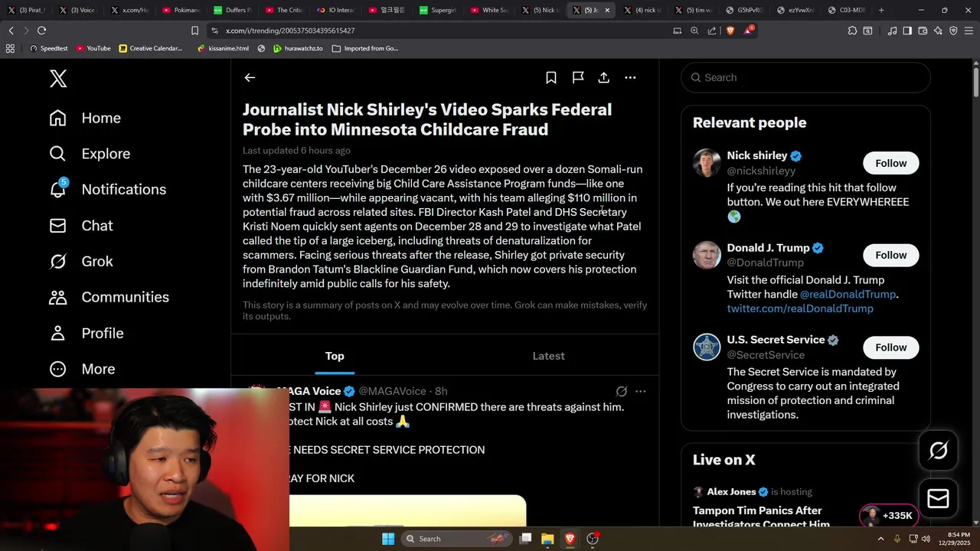The width and height of the screenshot is (980, 551).
Task: Open the hurawatchz.to bookmark
Action: (298, 48)
